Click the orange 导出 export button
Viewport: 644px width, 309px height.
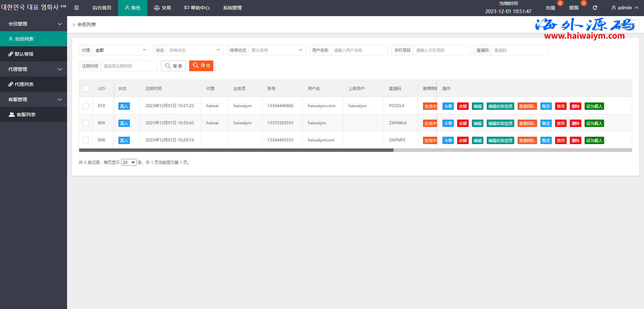click(201, 66)
